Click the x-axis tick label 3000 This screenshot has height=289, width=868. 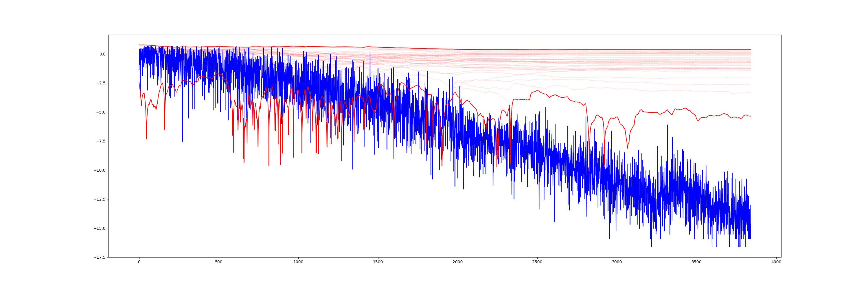(x=617, y=262)
